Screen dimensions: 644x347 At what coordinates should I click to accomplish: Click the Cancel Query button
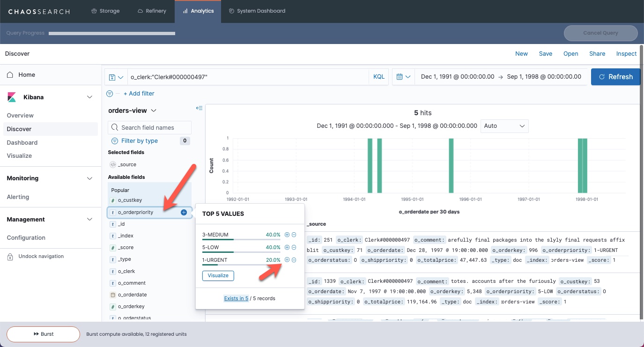pos(601,33)
